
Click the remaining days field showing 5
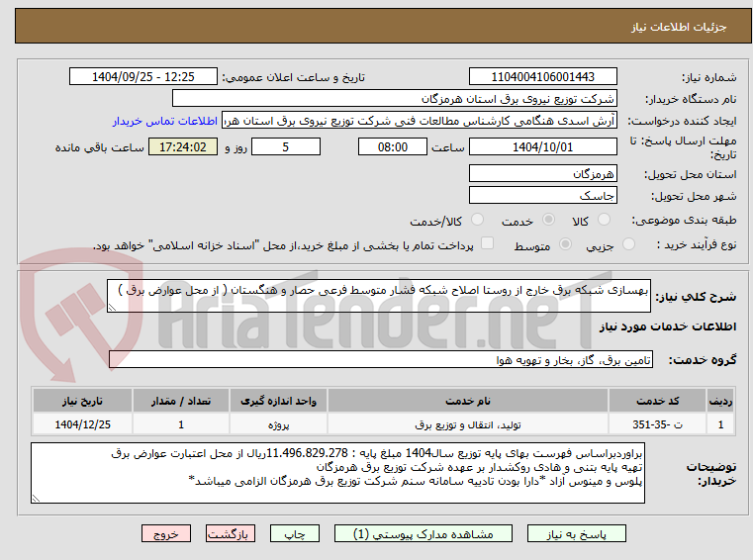tap(286, 147)
